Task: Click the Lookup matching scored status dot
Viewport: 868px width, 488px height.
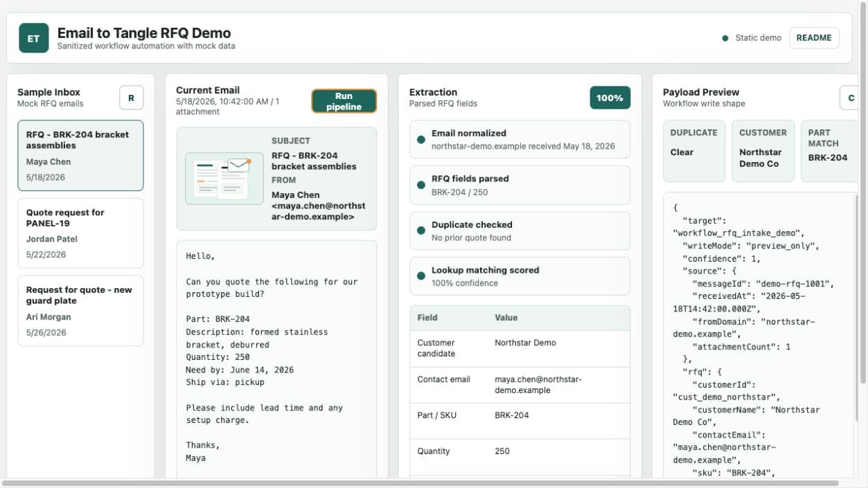Action: (420, 276)
